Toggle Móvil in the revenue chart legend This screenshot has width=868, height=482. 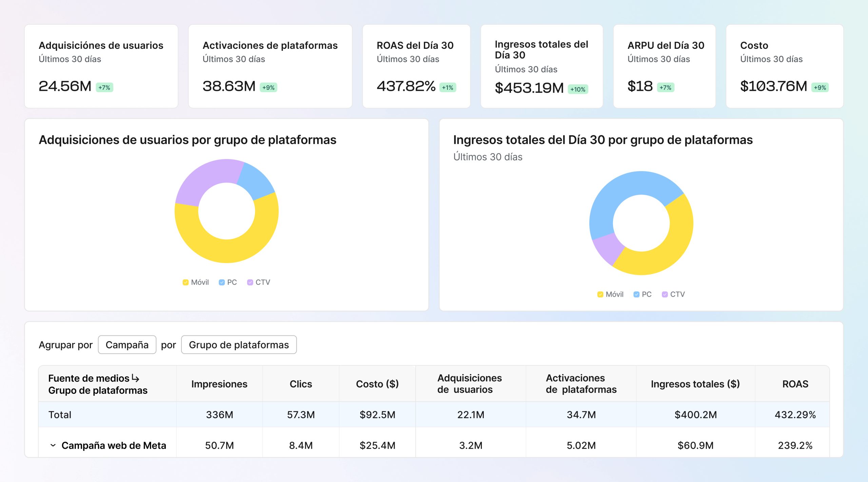(x=600, y=294)
